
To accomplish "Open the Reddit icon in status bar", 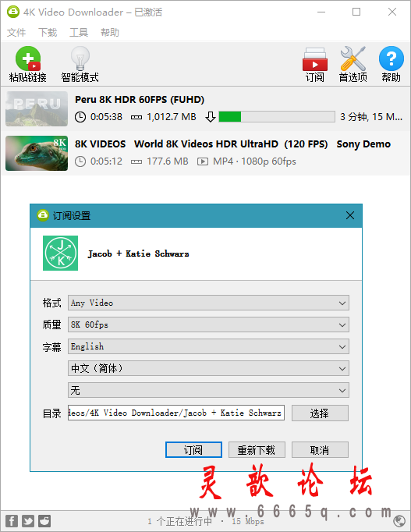I will pyautogui.click(x=44, y=521).
